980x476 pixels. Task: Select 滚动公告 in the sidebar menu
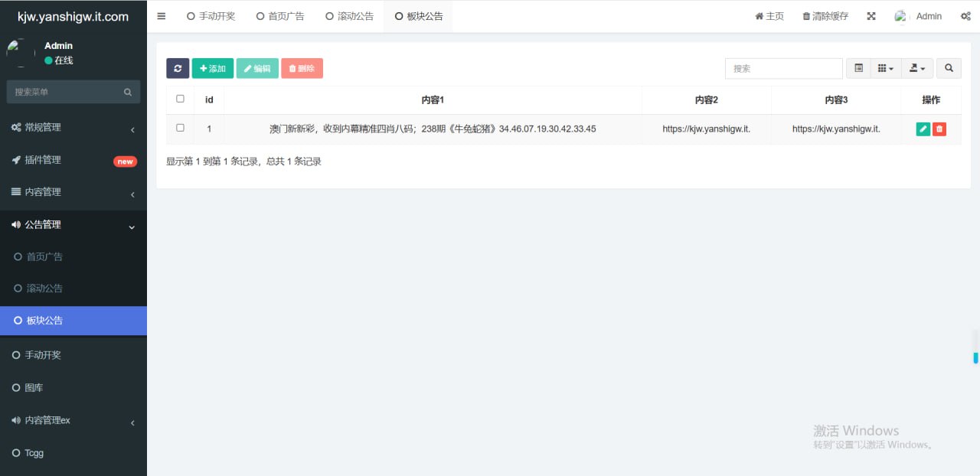(x=44, y=289)
